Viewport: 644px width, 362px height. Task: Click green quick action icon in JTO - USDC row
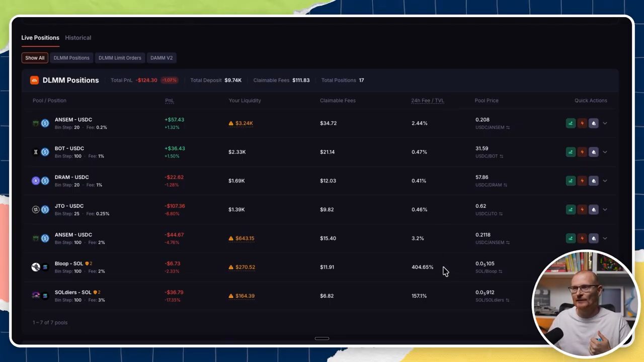pos(571,209)
